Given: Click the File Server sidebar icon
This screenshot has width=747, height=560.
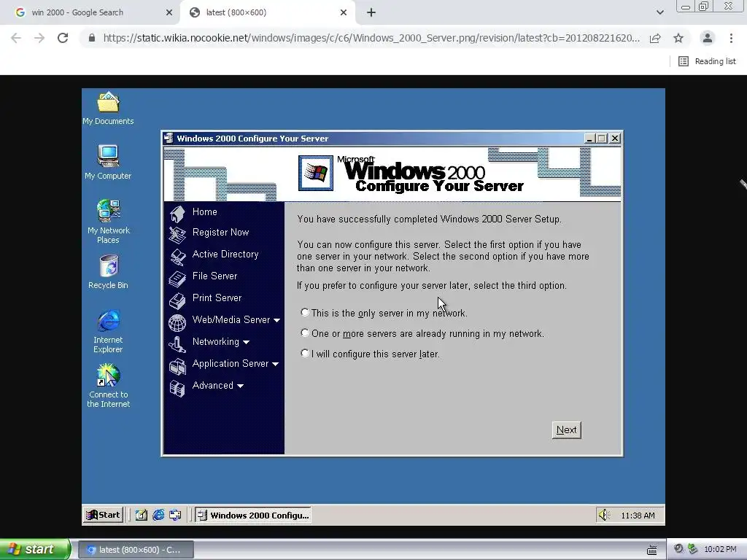Looking at the screenshot, I should tap(177, 279).
